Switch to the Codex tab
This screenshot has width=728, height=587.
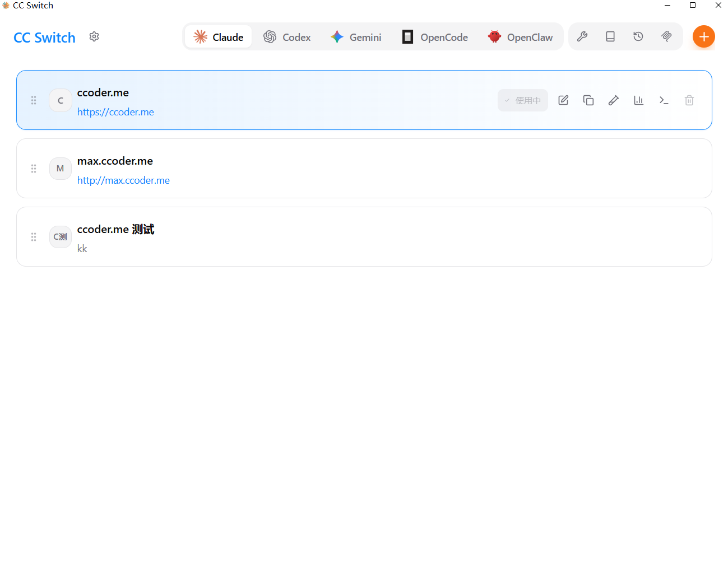(x=287, y=37)
